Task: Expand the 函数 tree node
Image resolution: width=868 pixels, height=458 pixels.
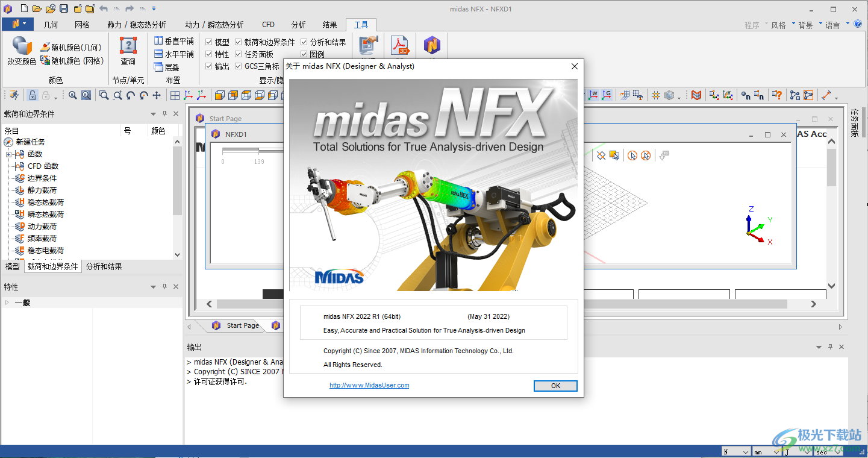Action: pos(9,154)
